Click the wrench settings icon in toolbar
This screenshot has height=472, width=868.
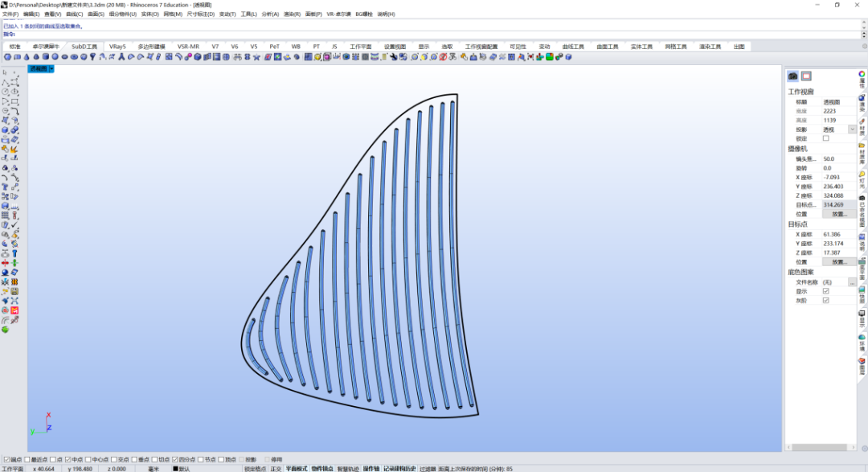click(x=394, y=57)
